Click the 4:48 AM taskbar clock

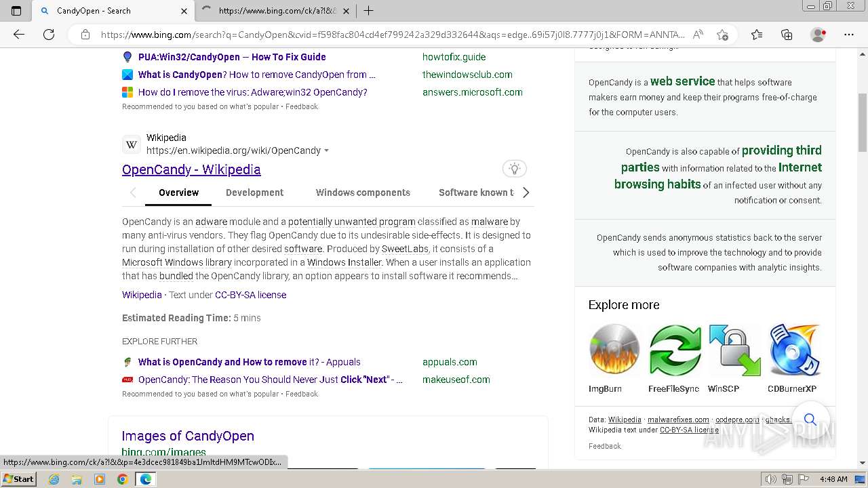point(833,479)
